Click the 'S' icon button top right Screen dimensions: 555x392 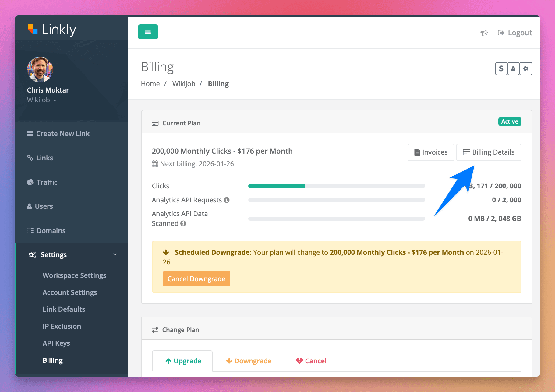coord(501,68)
